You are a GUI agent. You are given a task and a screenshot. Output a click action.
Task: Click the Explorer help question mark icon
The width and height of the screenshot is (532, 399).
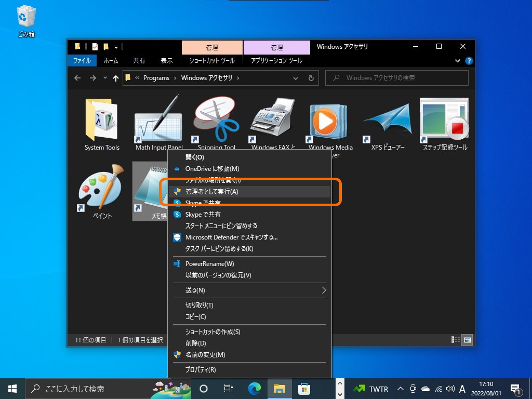pyautogui.click(x=469, y=61)
